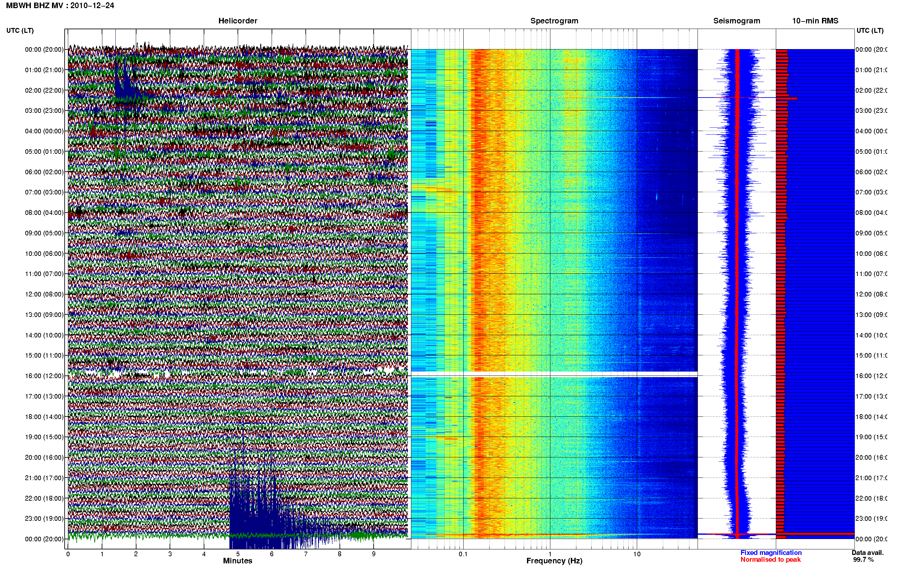924x578 pixels.
Task: Click the left time label '20:00 (16:00)'
Action: click(44, 458)
